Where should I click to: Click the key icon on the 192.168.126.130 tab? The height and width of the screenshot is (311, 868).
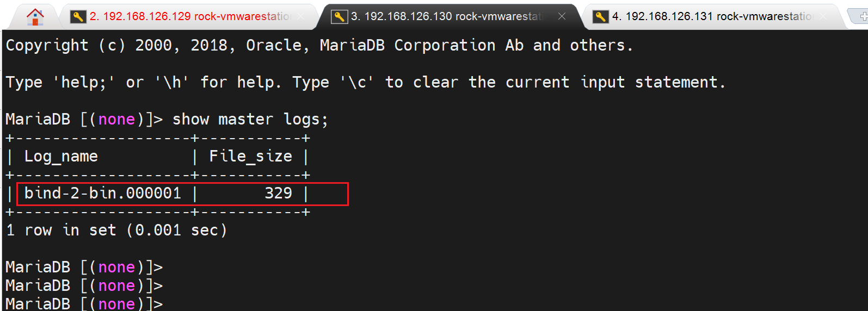(x=339, y=17)
